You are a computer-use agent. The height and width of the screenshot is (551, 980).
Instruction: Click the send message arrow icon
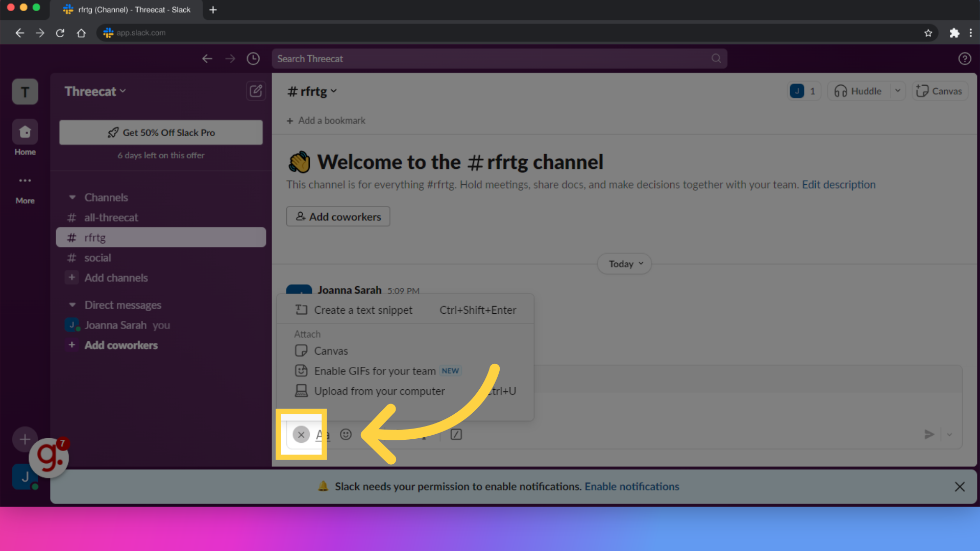(929, 435)
